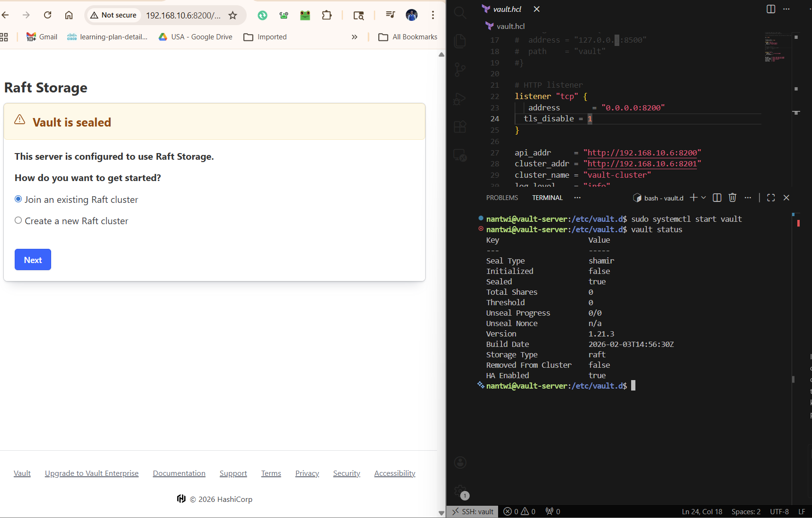The height and width of the screenshot is (518, 812).
Task: Bookmark this page with the star icon
Action: [x=232, y=15]
